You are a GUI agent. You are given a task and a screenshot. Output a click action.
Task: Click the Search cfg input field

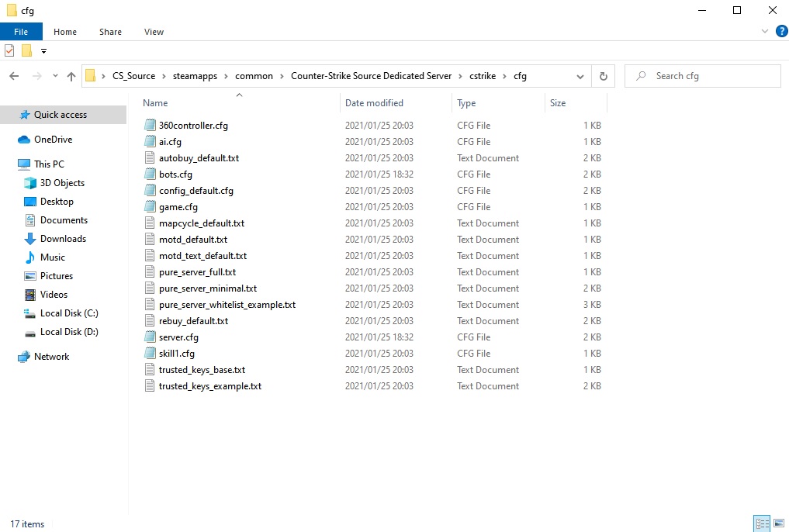pyautogui.click(x=703, y=76)
